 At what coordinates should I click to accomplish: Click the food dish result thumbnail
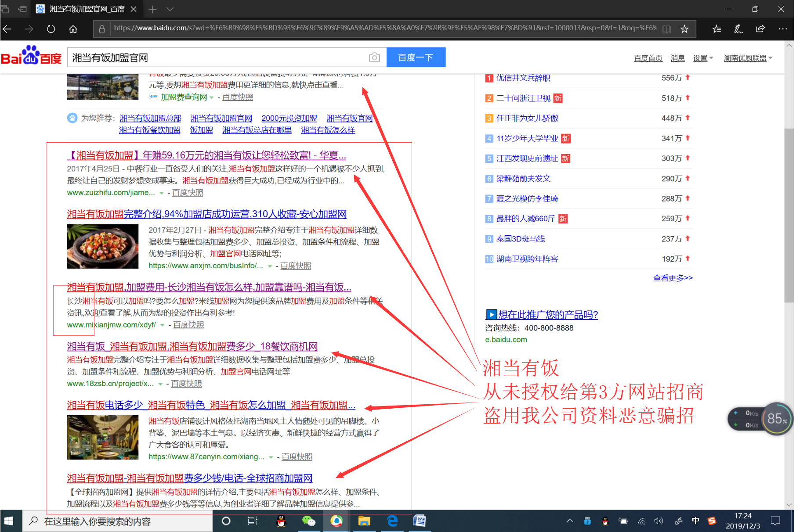coord(102,246)
